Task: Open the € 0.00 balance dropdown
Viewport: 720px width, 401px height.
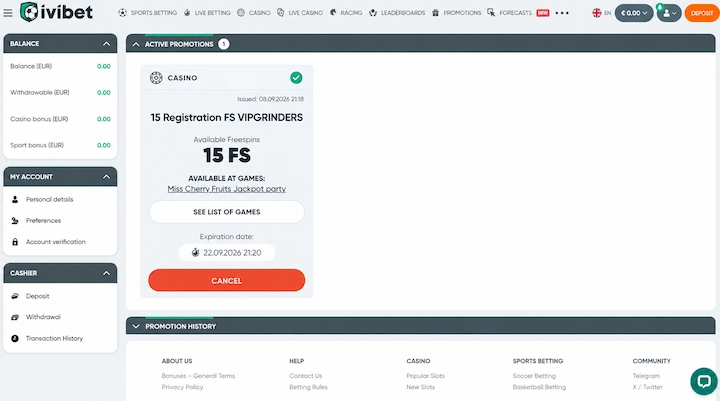Action: (x=634, y=13)
